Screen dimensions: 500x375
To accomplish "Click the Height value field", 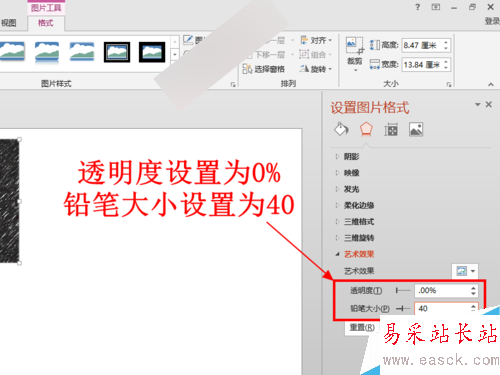I will point(423,45).
